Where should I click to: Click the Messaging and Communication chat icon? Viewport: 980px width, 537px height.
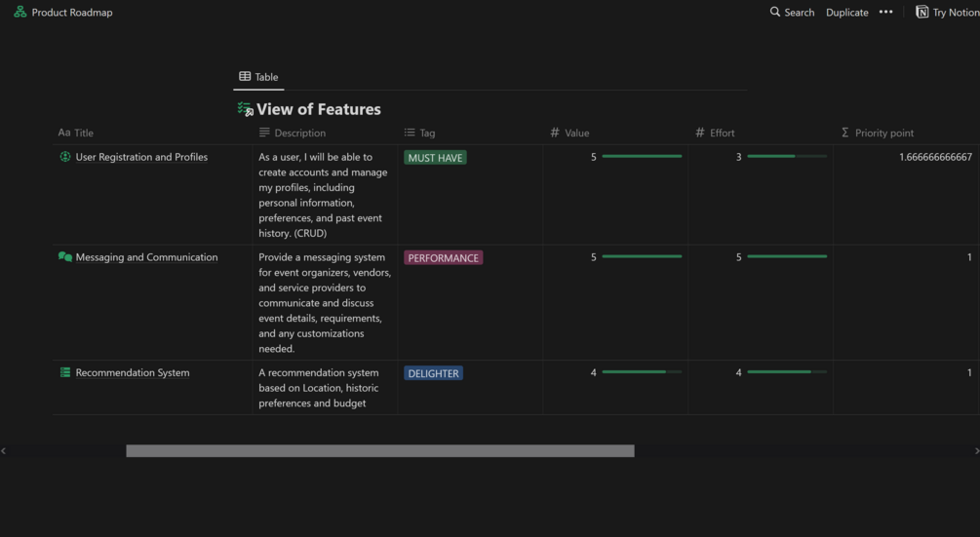coord(65,257)
